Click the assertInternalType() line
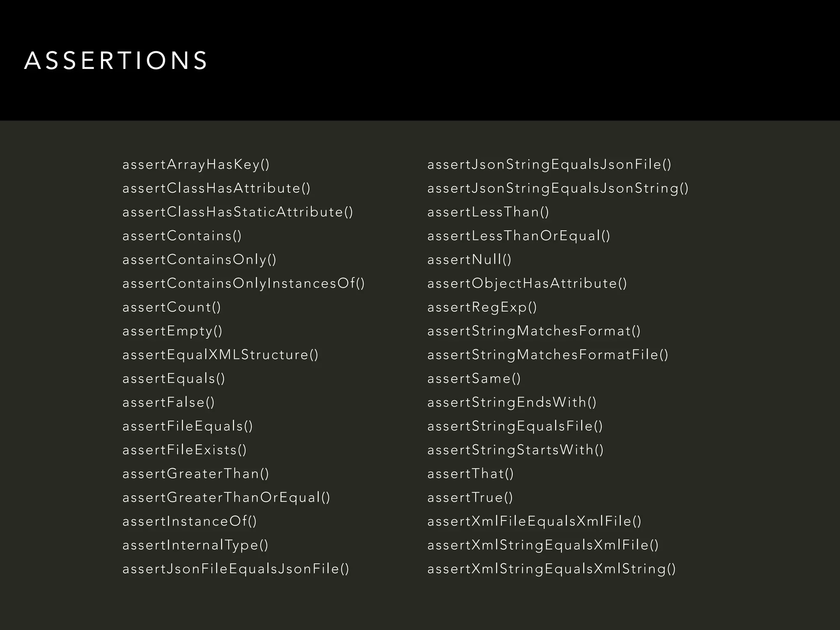 195,545
